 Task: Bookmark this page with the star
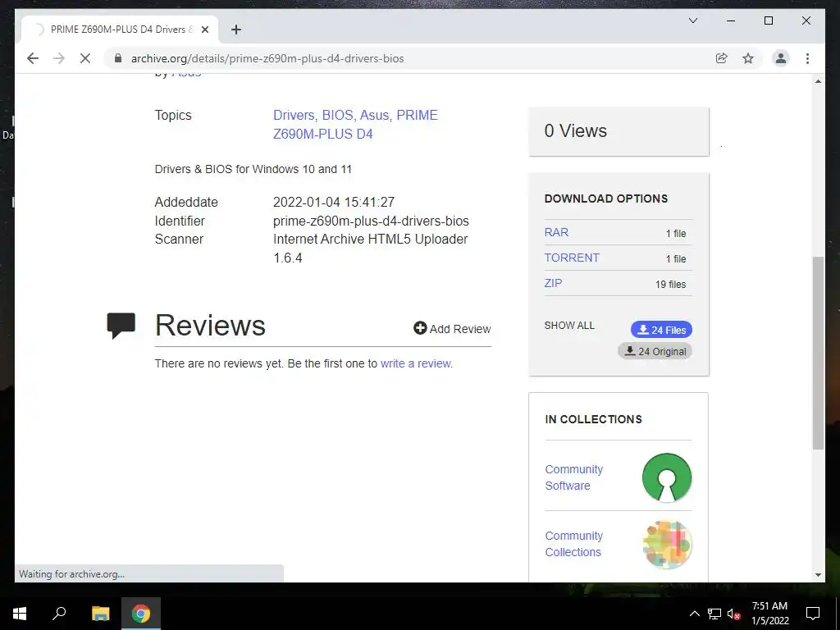point(748,58)
